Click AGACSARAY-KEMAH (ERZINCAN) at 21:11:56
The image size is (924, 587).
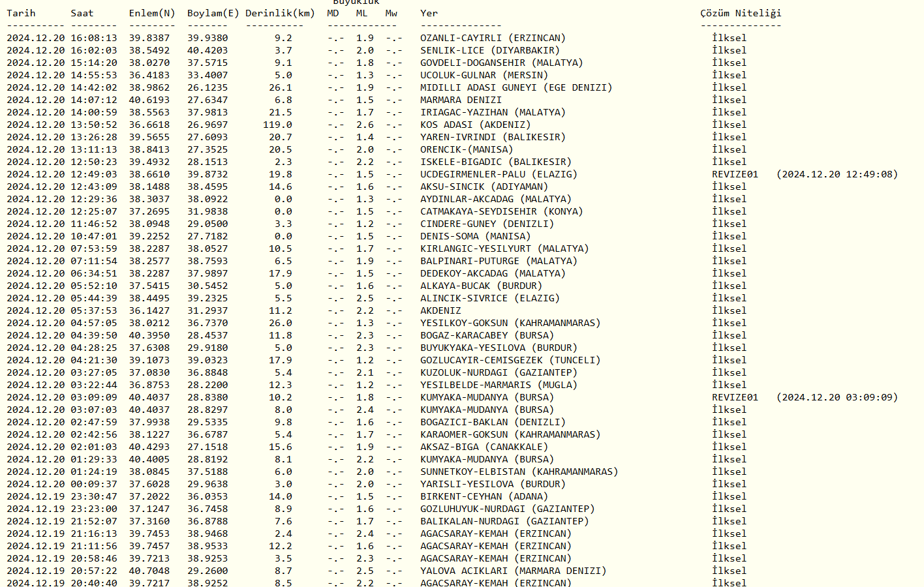(x=496, y=546)
